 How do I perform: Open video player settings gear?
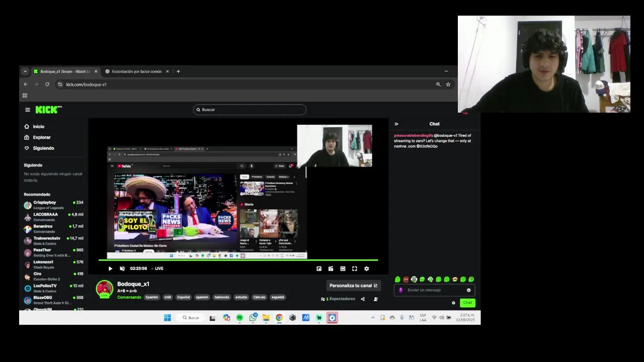pyautogui.click(x=366, y=268)
